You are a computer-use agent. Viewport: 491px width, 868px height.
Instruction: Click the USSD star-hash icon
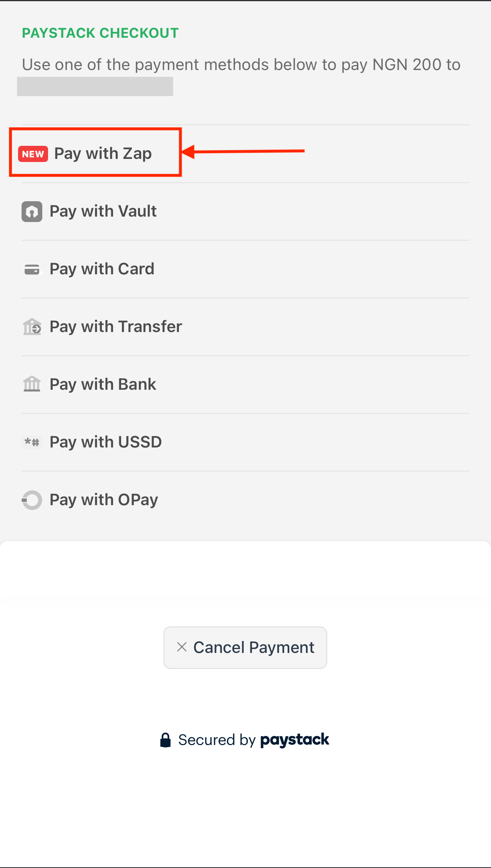(32, 442)
